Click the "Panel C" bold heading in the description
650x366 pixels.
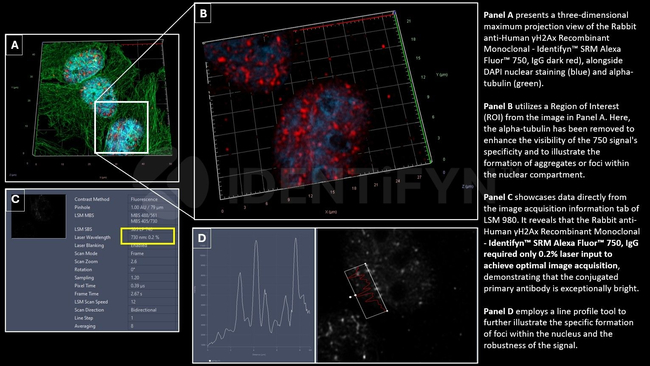coord(498,197)
